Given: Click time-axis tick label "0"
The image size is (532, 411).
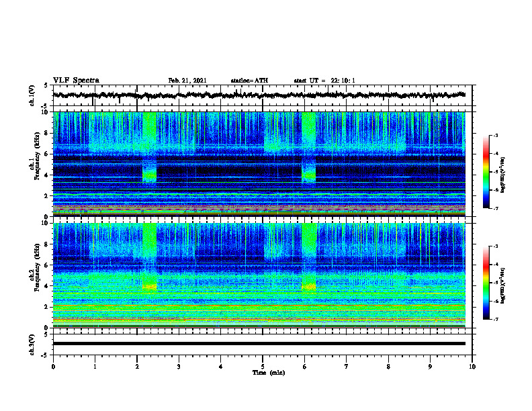Looking at the screenshot, I should [53, 367].
